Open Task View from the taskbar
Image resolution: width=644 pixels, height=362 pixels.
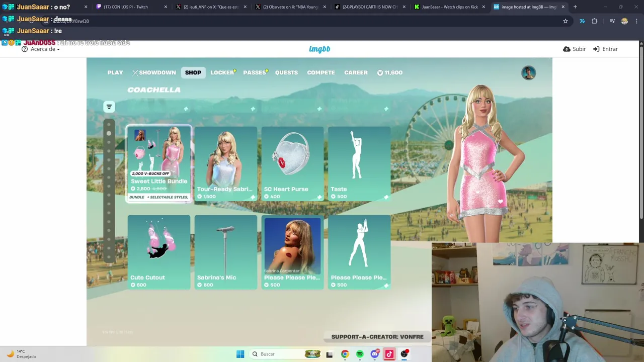click(330, 354)
